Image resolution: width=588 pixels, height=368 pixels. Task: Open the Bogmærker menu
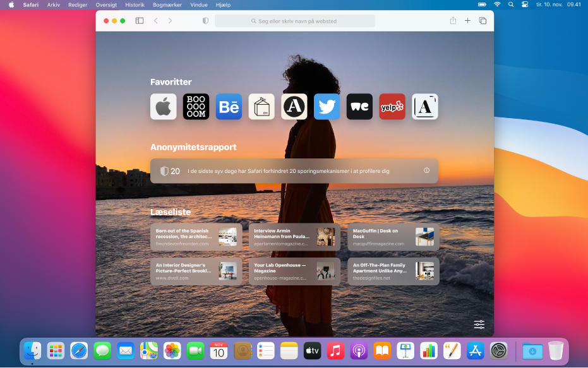167,4
